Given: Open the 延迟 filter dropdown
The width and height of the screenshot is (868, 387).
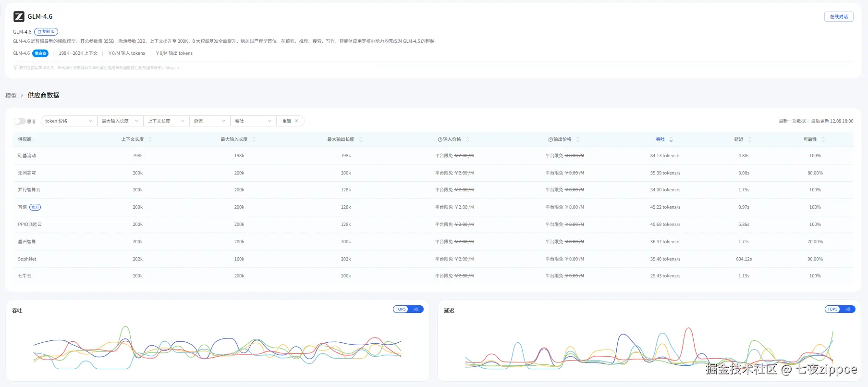Looking at the screenshot, I should 210,121.
